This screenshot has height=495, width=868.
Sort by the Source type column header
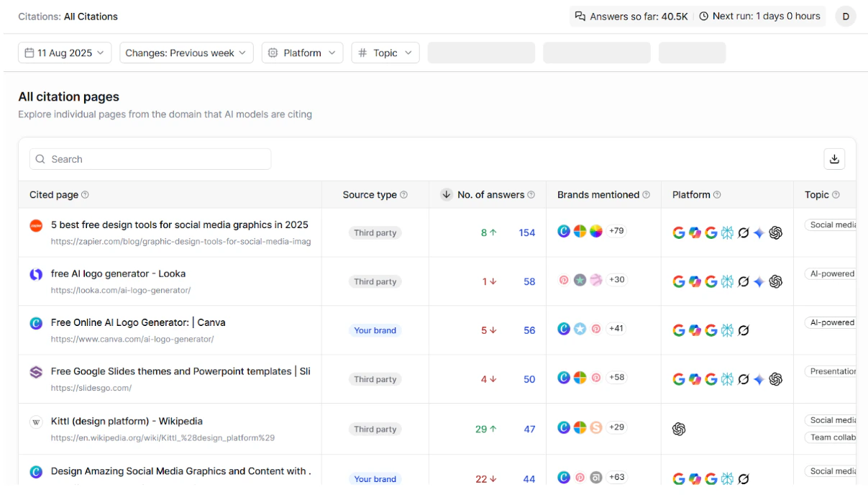click(370, 195)
